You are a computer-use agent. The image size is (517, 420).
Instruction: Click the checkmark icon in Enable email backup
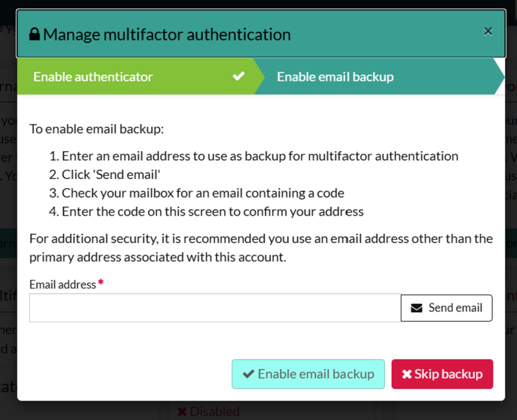tap(249, 374)
